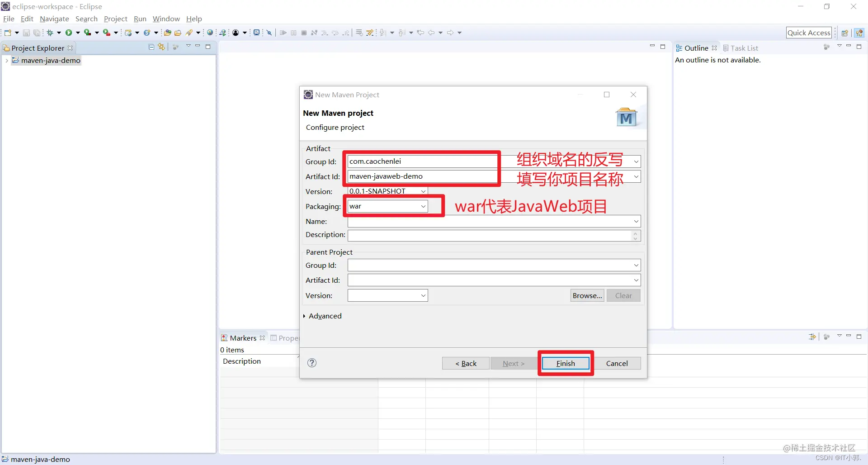Click the New Dynamic Web Project icon
The width and height of the screenshot is (868, 465).
[128, 33]
